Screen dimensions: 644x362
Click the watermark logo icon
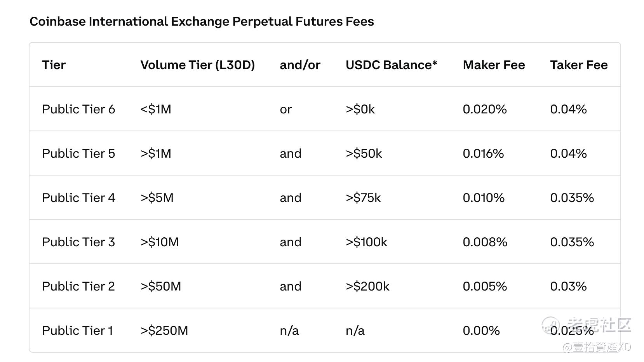click(x=551, y=325)
